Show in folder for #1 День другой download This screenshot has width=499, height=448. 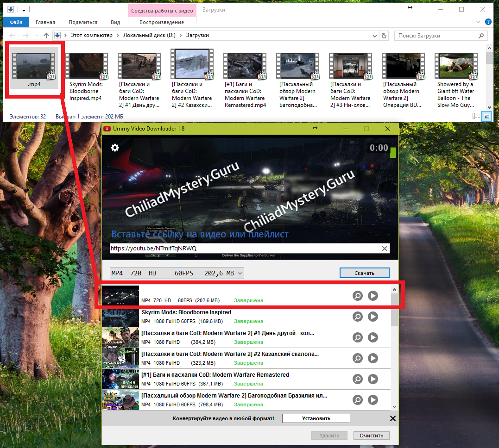point(358,337)
